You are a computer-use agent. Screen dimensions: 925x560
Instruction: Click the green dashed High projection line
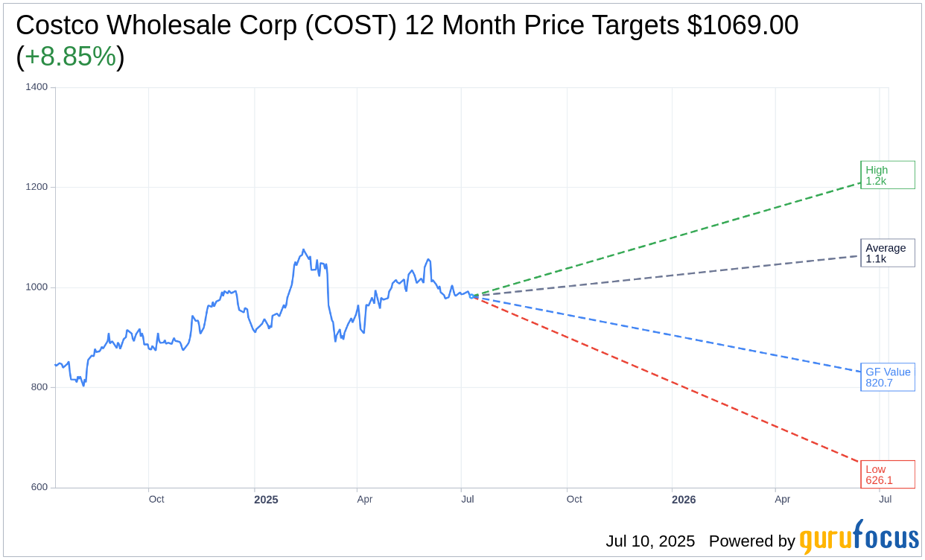point(670,238)
